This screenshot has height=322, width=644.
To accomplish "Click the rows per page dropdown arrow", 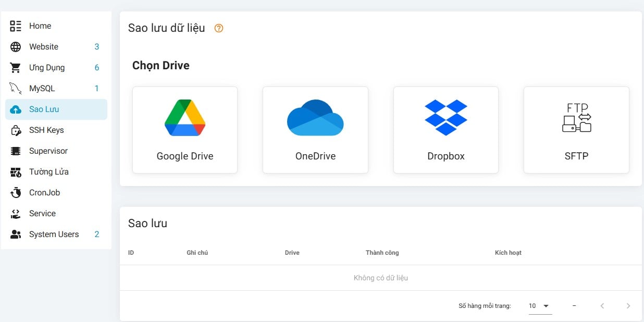I will [x=546, y=306].
